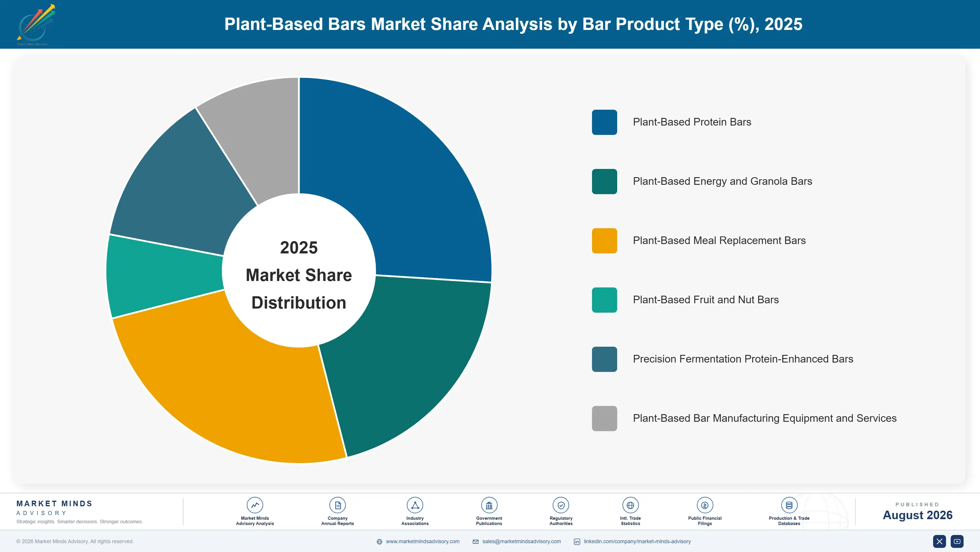Click the envelope icon beside sales email
The height and width of the screenshot is (552, 980).
tap(476, 542)
